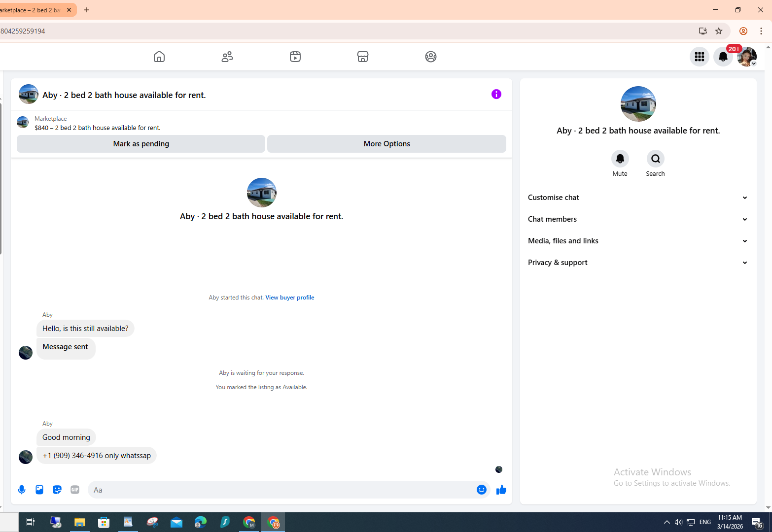
Task: Go to Facebook Home icon
Action: (x=159, y=57)
